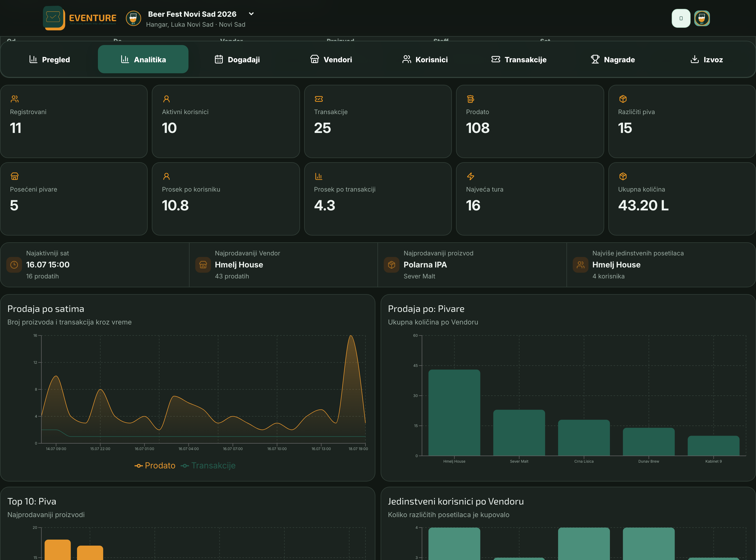
Task: Click the small white square header button
Action: [681, 18]
